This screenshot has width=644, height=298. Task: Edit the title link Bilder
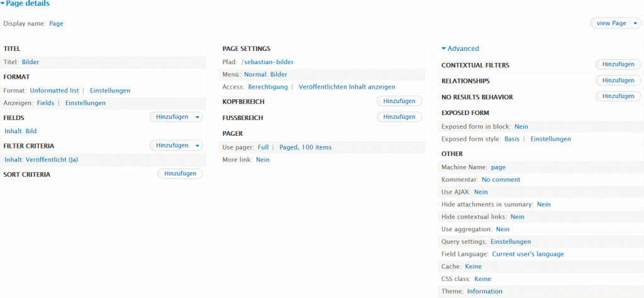tap(31, 62)
